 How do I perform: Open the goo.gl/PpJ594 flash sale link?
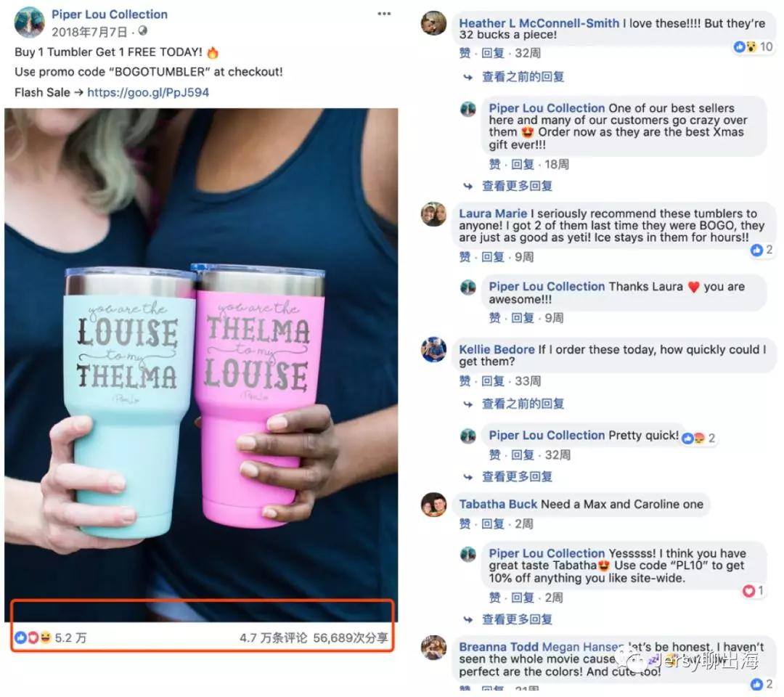[148, 92]
